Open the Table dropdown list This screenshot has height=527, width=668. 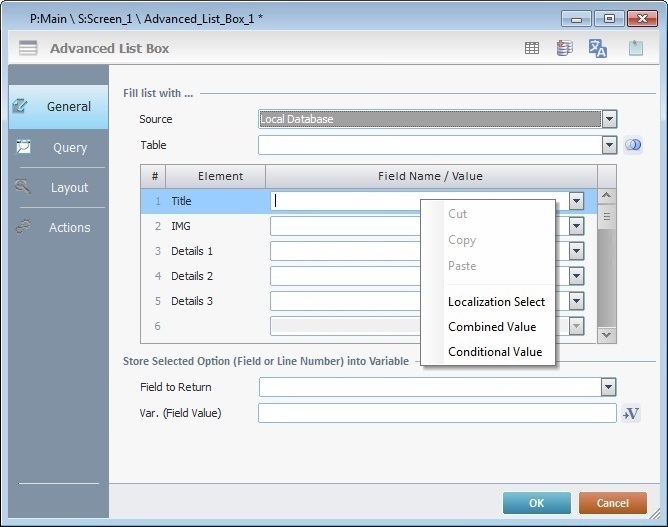(x=609, y=146)
